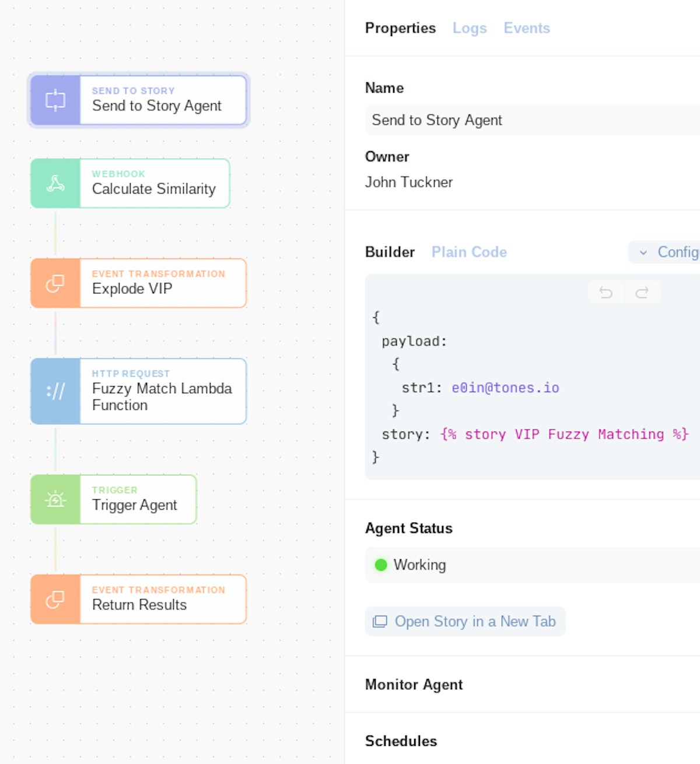The width and height of the screenshot is (700, 764).
Task: Expand the Config dropdown
Action: (665, 253)
